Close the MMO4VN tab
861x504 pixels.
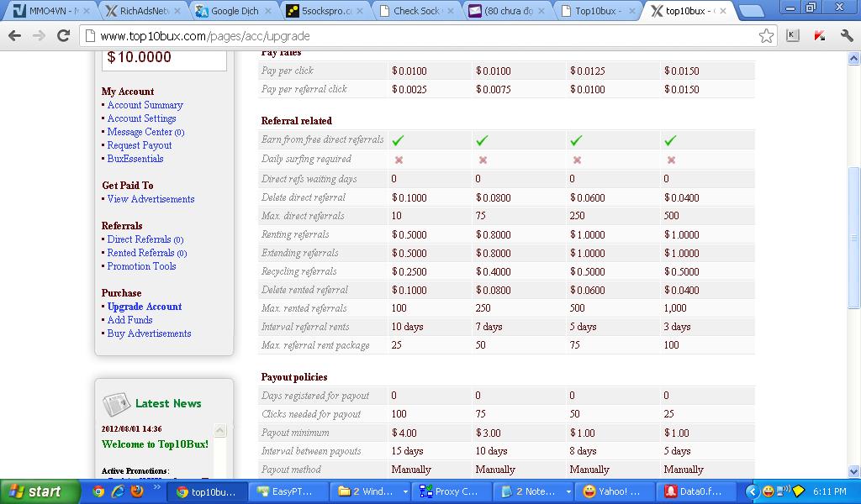(87, 11)
